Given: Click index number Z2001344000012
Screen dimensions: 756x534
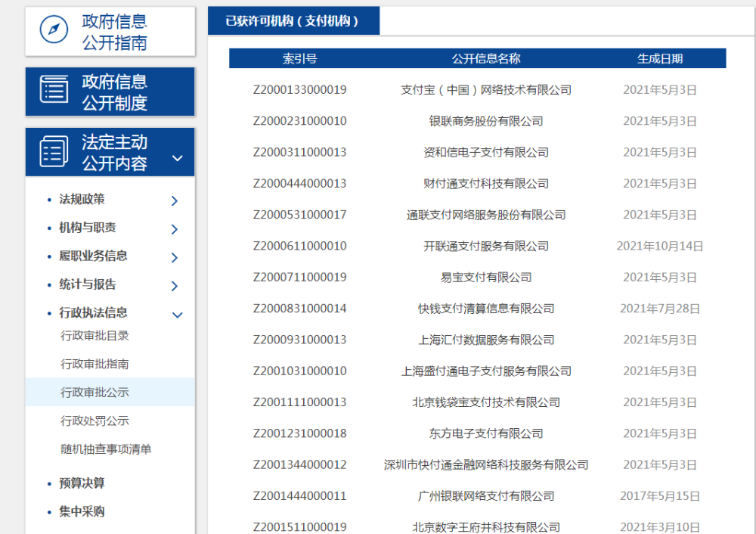Looking at the screenshot, I should click(300, 465).
